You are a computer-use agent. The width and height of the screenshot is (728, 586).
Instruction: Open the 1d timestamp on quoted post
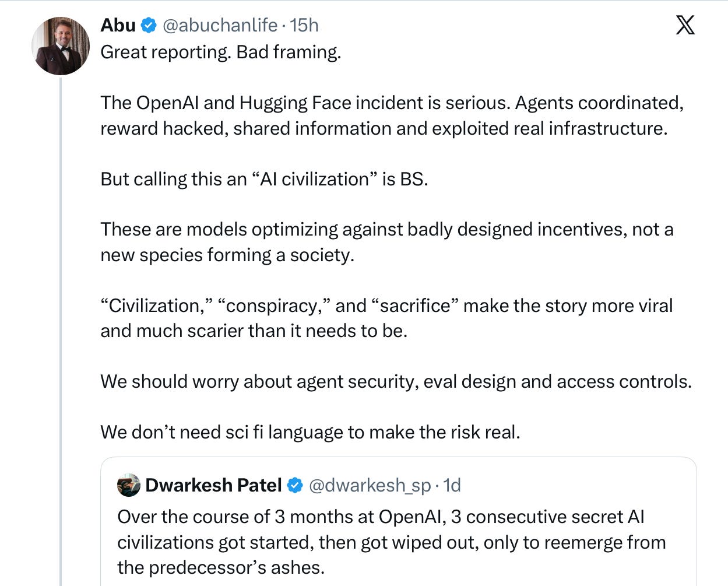(452, 485)
